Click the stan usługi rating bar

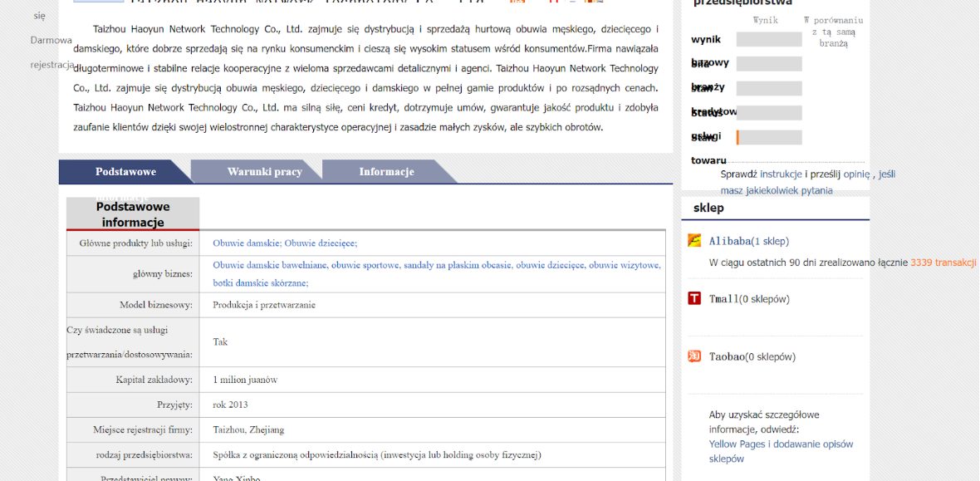(769, 138)
